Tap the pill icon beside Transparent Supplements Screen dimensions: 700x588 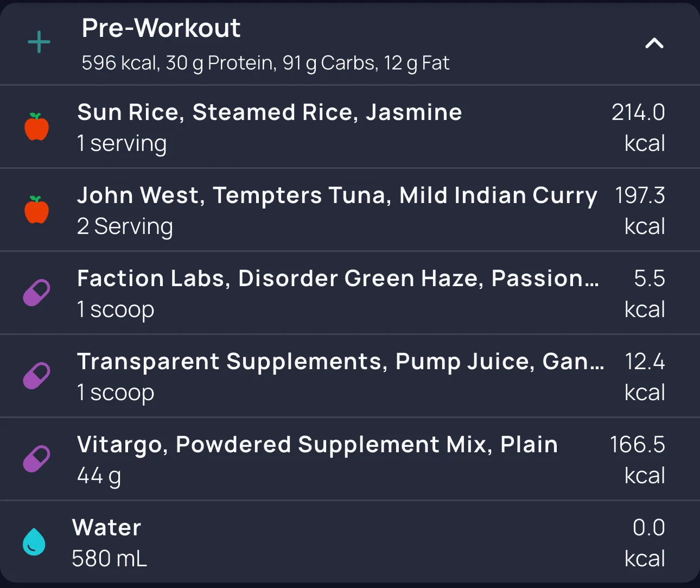pyautogui.click(x=36, y=376)
